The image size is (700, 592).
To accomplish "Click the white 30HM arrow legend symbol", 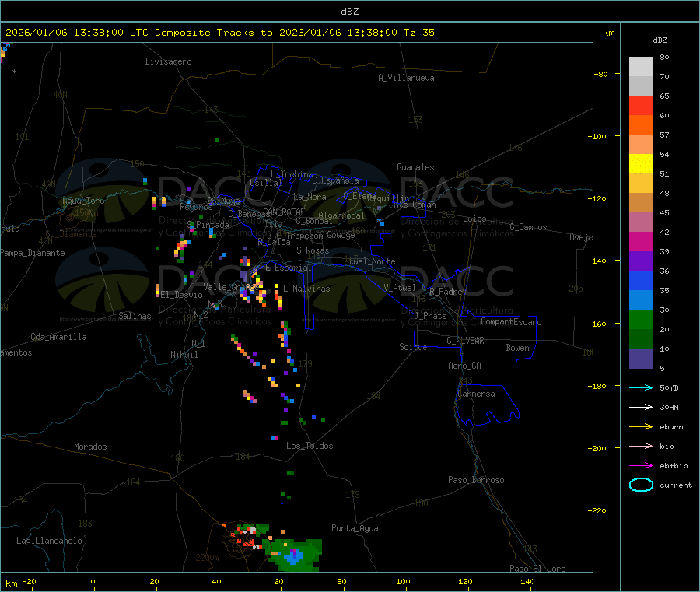I will point(641,407).
